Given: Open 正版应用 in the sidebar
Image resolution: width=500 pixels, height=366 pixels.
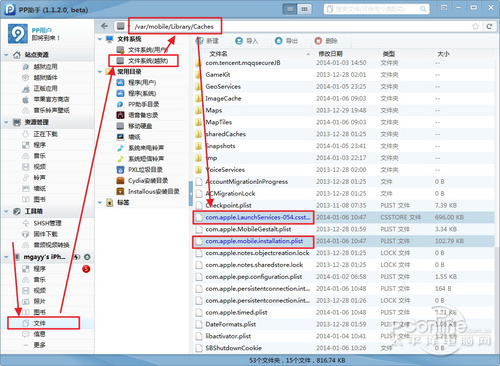Looking at the screenshot, I should pos(45,89).
